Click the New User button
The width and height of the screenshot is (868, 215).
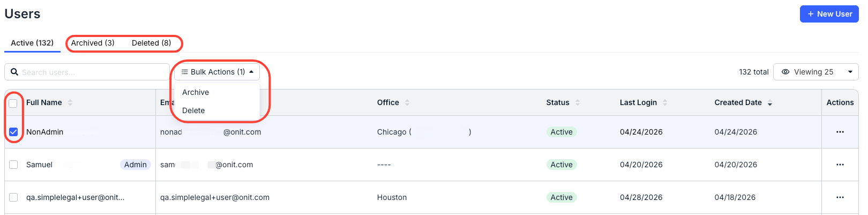(x=829, y=14)
